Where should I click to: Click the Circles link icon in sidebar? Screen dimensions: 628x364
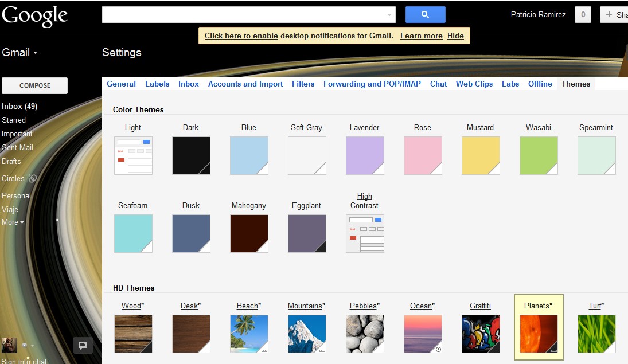click(x=33, y=178)
